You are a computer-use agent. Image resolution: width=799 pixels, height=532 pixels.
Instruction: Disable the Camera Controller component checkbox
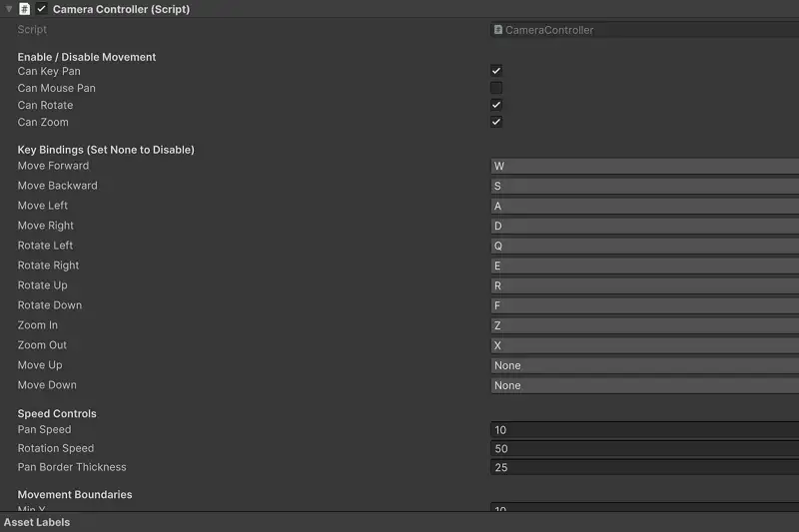[41, 9]
